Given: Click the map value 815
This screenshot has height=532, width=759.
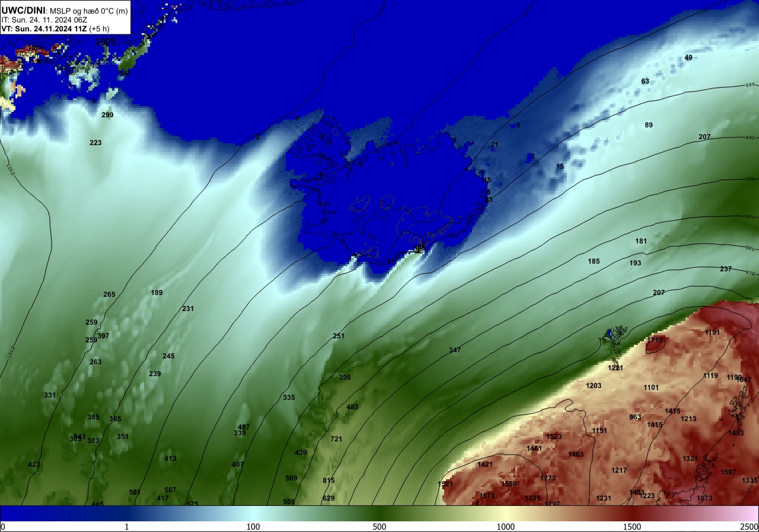Looking at the screenshot, I should (x=329, y=480).
